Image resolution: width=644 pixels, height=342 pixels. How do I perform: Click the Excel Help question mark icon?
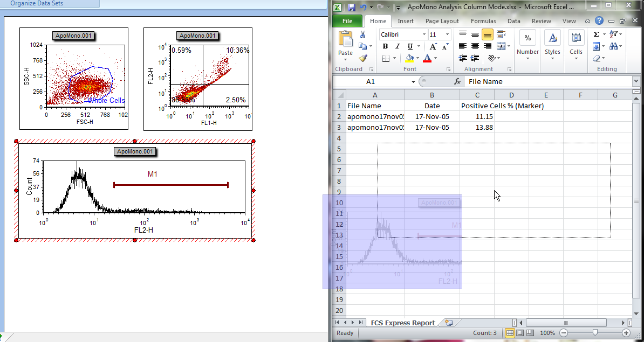[599, 21]
